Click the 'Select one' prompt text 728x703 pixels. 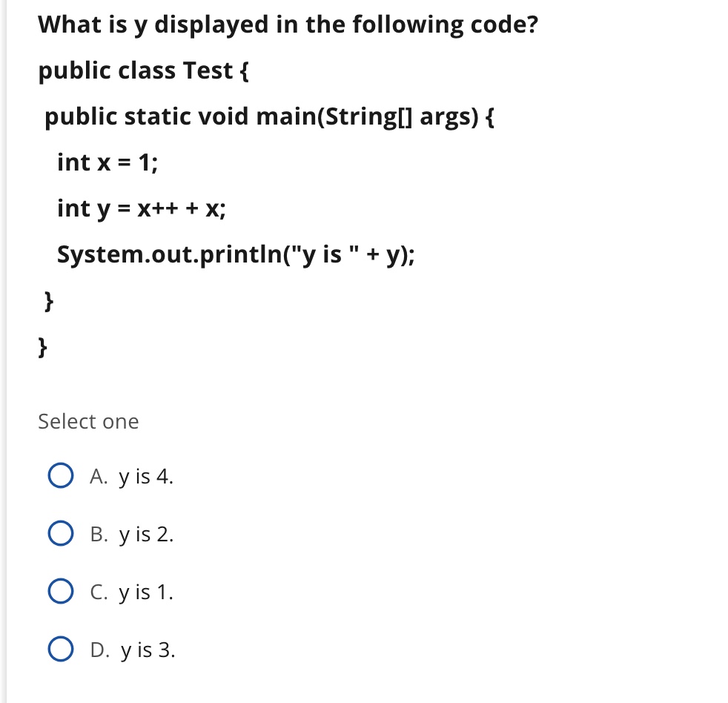88,421
